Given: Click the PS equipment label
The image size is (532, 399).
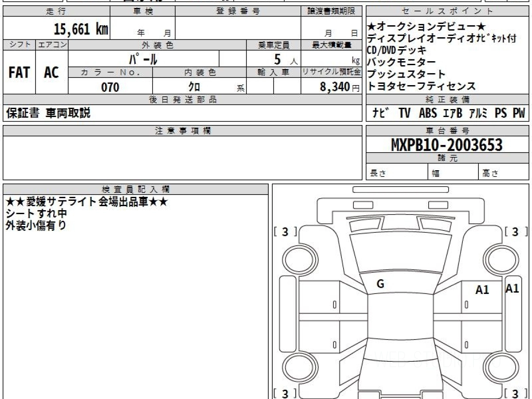Looking at the screenshot, I should tap(501, 113).
